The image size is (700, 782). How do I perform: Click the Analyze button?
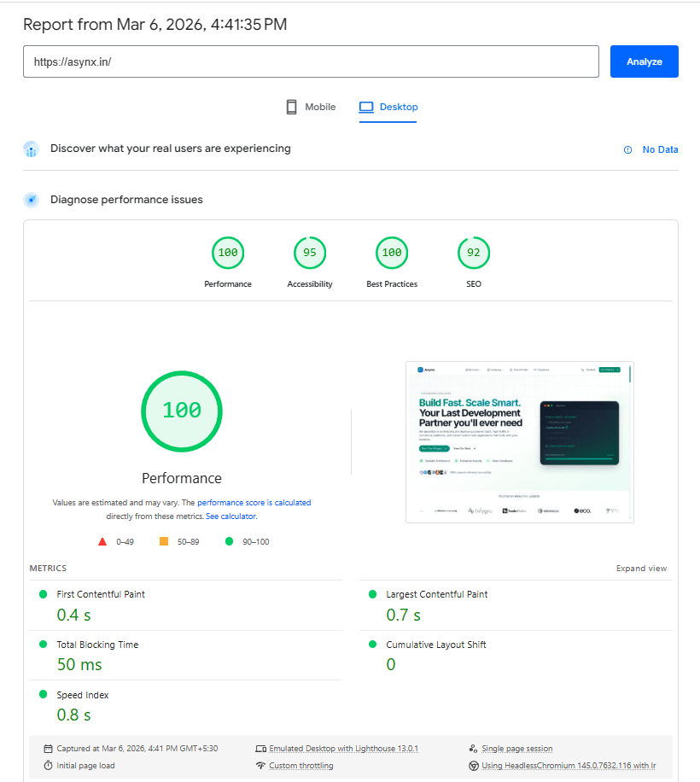pos(645,61)
